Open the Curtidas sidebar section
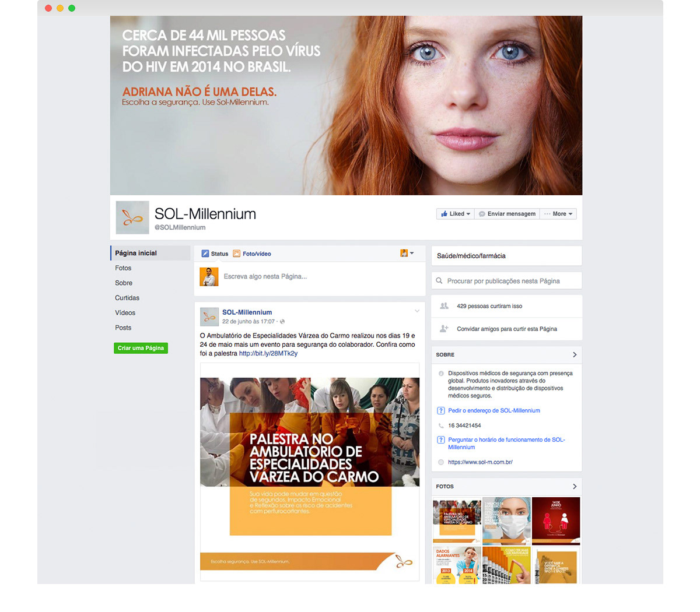 (127, 298)
